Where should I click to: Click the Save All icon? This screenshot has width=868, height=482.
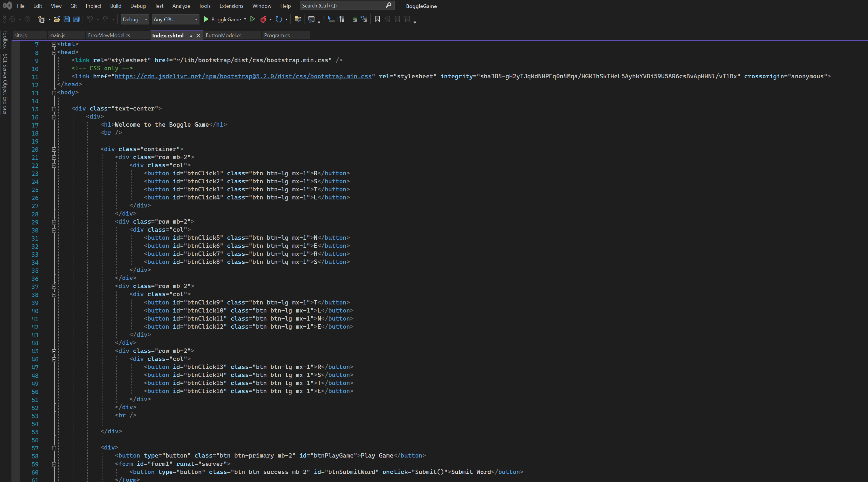pyautogui.click(x=77, y=19)
